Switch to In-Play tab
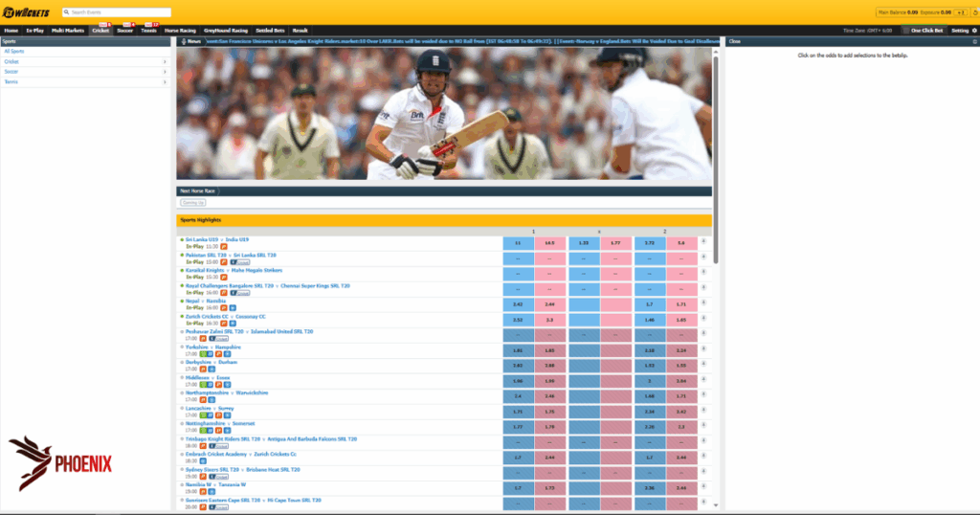 pyautogui.click(x=35, y=30)
